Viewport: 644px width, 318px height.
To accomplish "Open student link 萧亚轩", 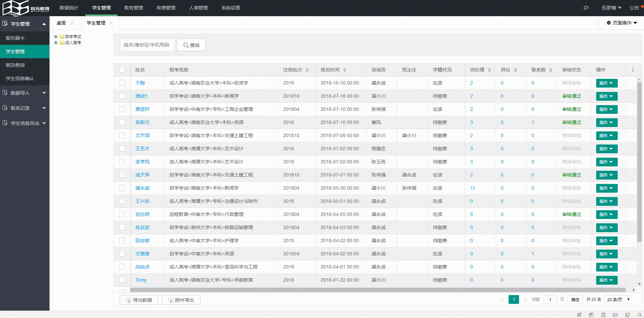I will click(x=142, y=109).
